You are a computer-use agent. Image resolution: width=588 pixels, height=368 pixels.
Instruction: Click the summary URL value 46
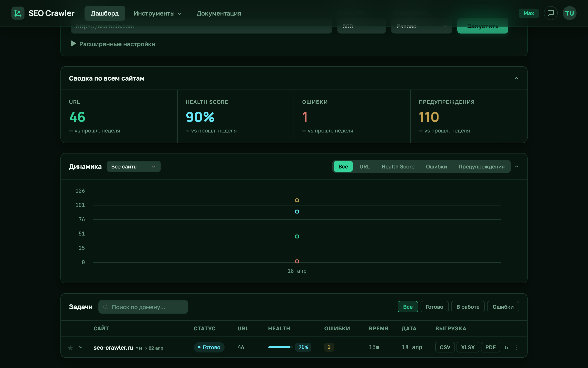(x=77, y=117)
